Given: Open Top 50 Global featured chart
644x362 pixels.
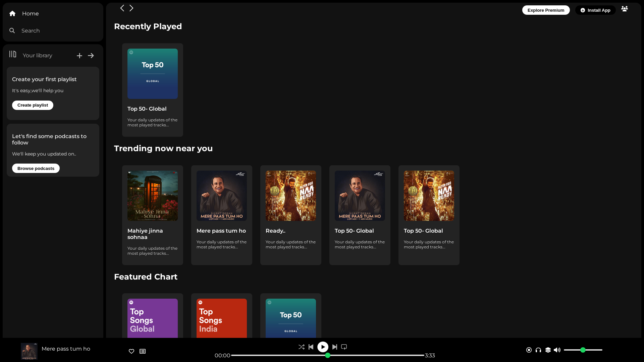Looking at the screenshot, I should click(291, 316).
